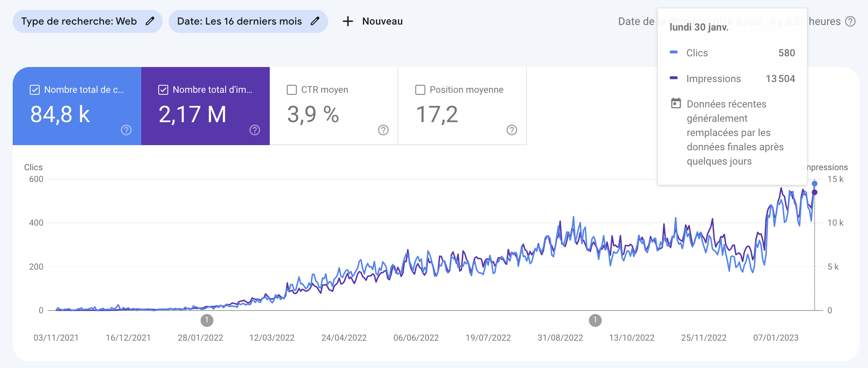868x368 pixels.
Task: Click the annotation marker near 28/01/2022
Action: (x=207, y=320)
